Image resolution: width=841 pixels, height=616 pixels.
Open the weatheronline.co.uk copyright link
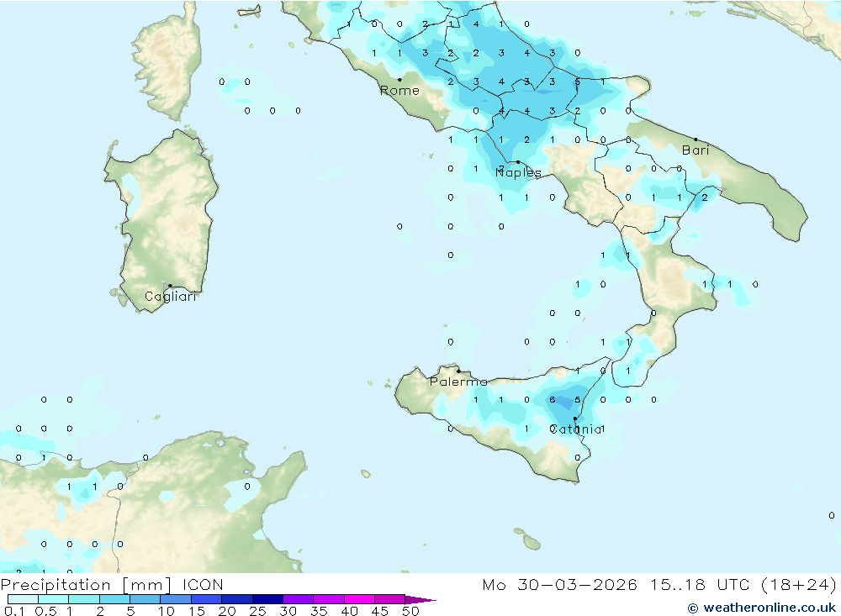point(762,608)
